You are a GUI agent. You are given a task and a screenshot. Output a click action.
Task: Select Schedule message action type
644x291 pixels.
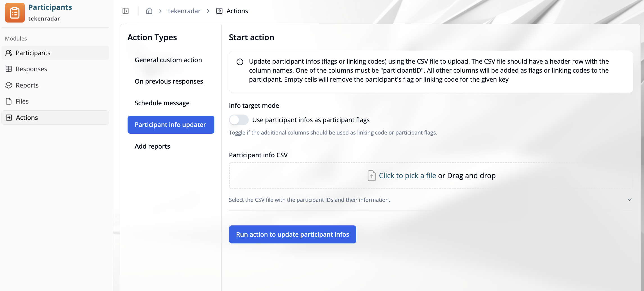(162, 103)
